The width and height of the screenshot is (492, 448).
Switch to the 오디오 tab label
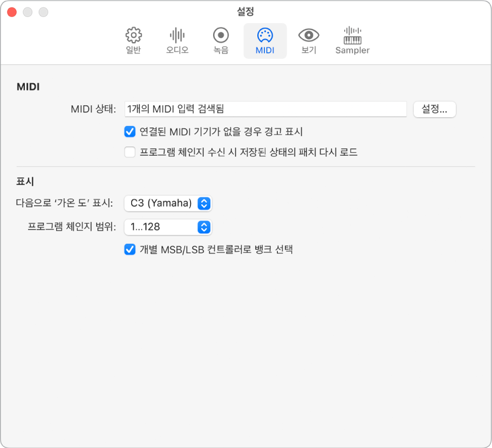(177, 51)
